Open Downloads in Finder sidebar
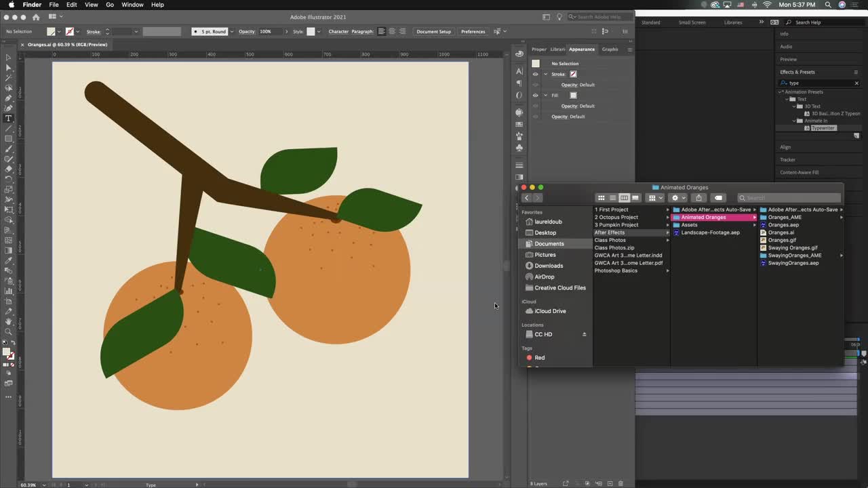 (x=549, y=266)
